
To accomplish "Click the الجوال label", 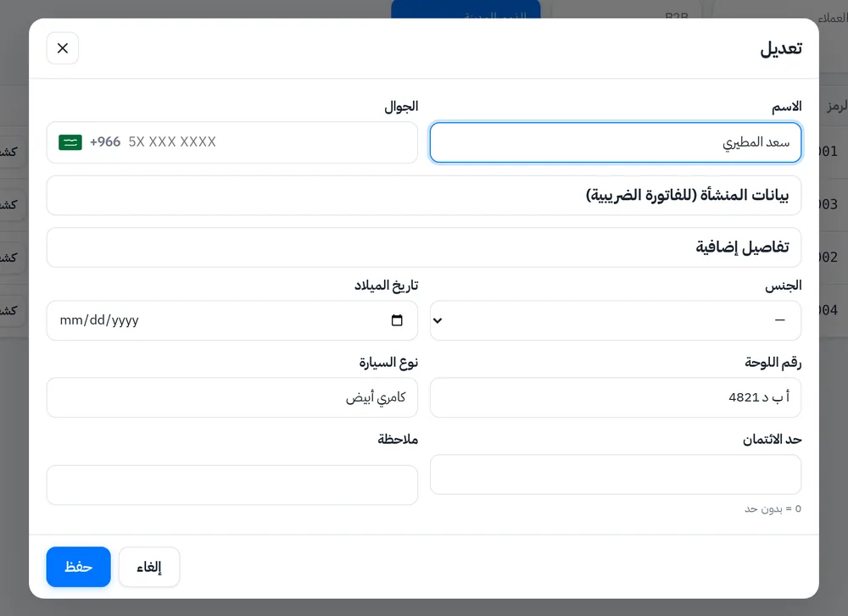I will pyautogui.click(x=401, y=107).
